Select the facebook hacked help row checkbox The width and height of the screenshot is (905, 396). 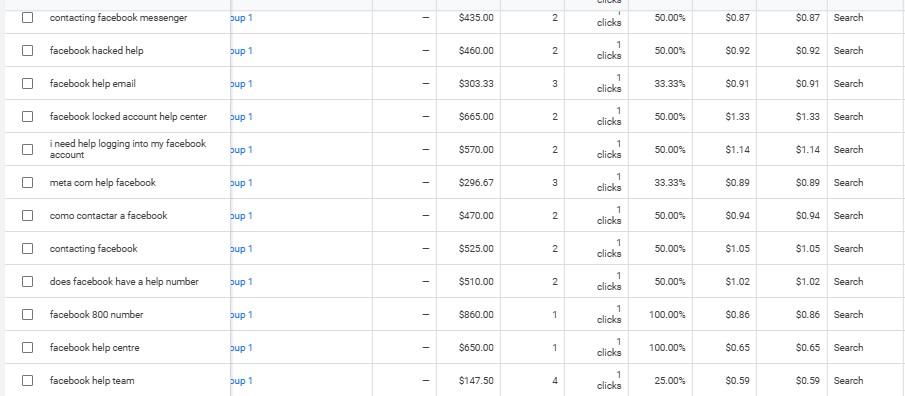(28, 50)
